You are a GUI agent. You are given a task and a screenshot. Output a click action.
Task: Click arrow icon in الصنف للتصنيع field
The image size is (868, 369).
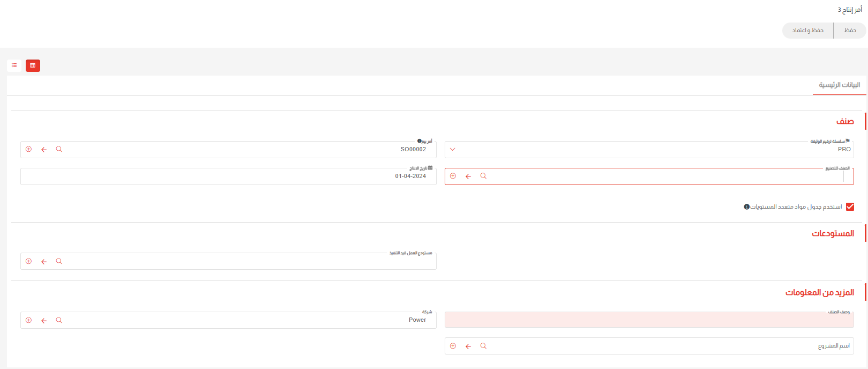[468, 176]
